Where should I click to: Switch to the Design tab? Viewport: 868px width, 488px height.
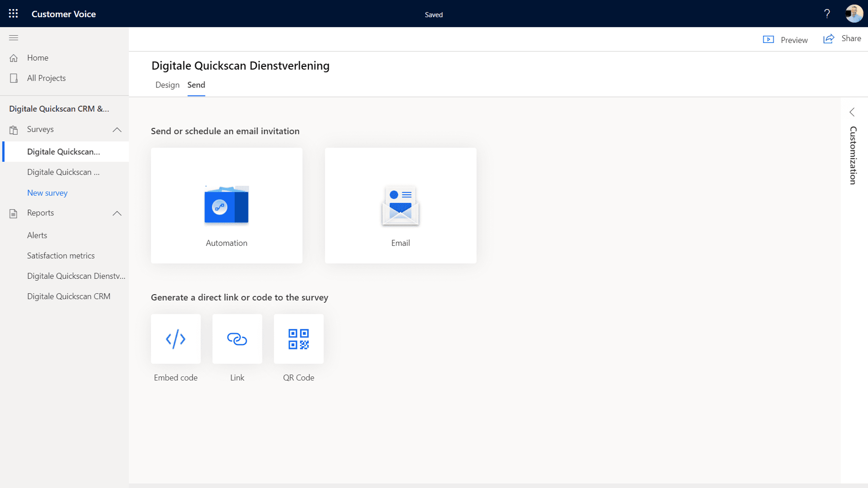click(167, 85)
